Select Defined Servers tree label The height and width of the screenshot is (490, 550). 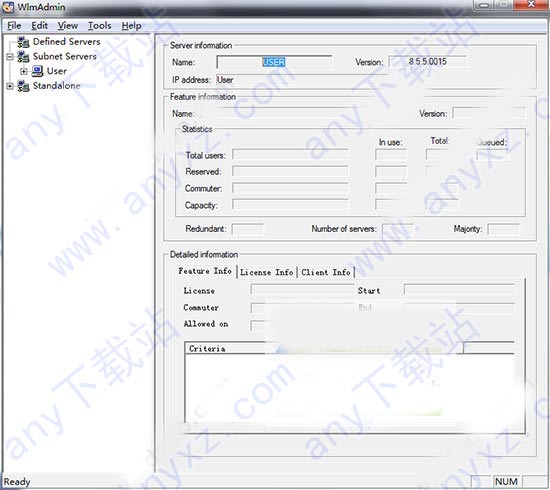point(67,42)
